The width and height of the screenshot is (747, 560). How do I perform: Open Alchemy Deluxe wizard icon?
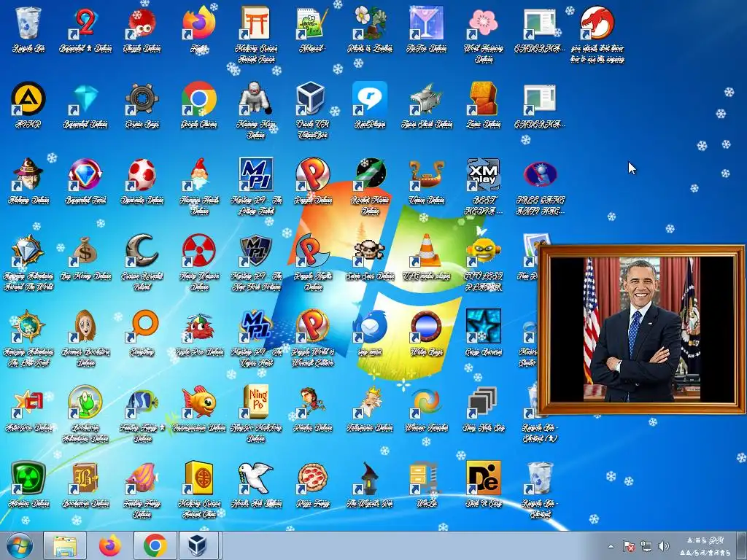28,174
